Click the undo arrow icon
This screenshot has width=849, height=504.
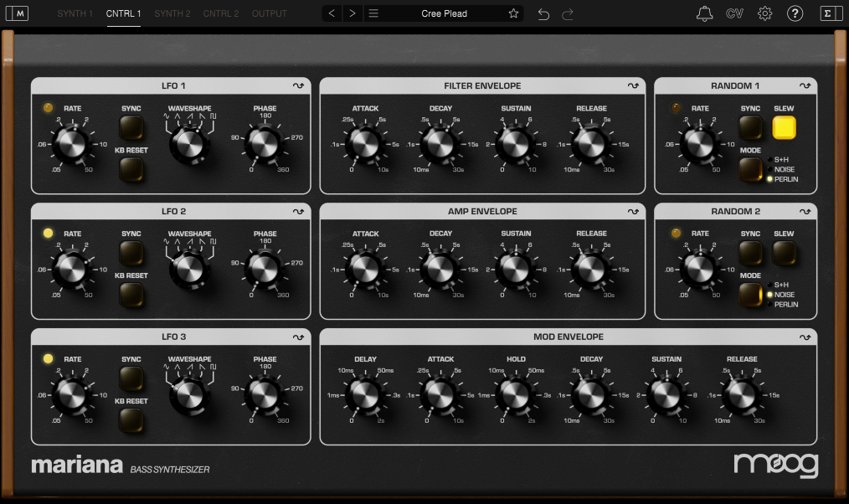[x=543, y=14]
